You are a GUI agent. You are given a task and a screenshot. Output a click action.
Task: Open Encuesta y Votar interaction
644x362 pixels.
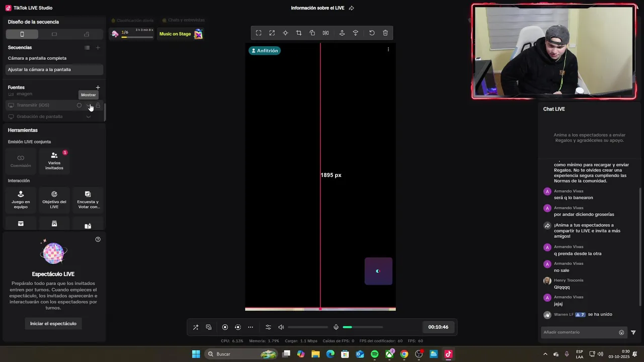point(88,200)
